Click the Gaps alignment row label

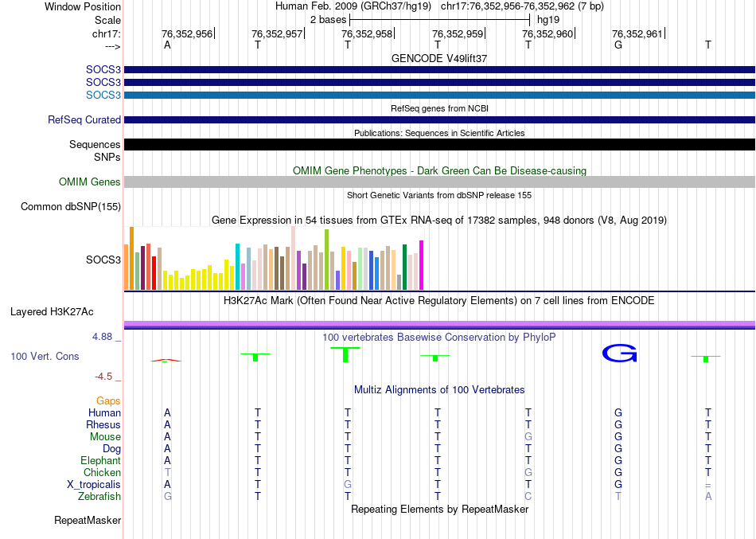point(108,401)
